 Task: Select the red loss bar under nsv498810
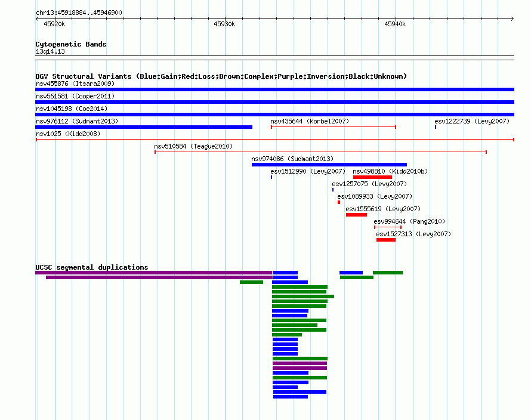[x=372, y=177]
